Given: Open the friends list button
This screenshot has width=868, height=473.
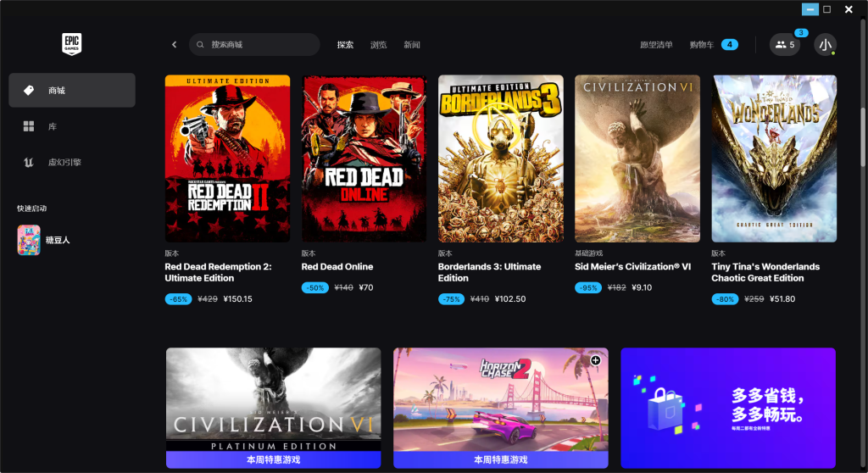Looking at the screenshot, I should [785, 44].
